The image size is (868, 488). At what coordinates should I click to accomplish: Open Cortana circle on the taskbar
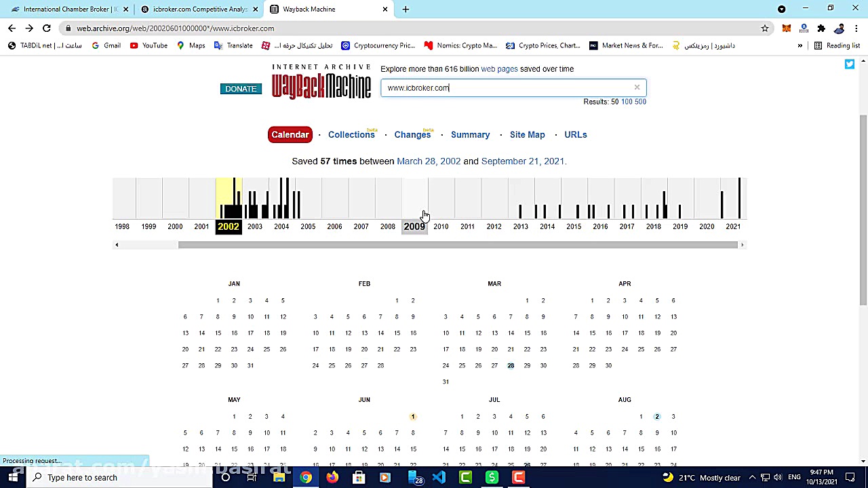tap(225, 477)
